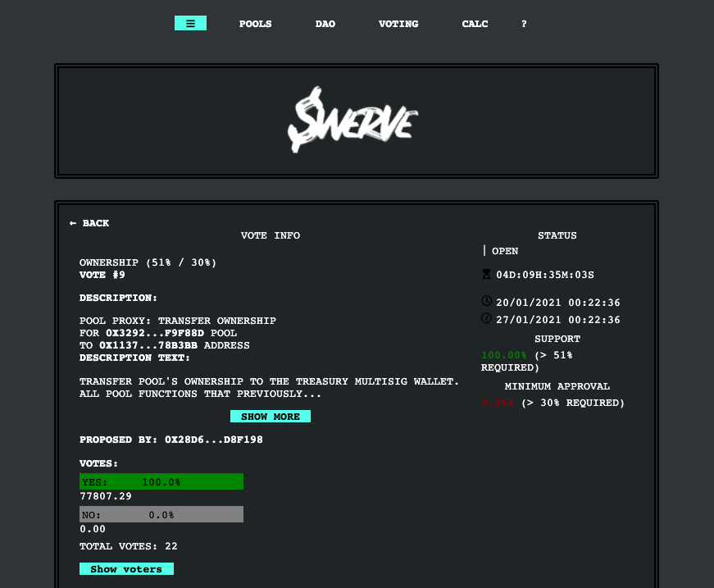Expand description with SHOW MORE button
Image resolution: width=714 pixels, height=588 pixels.
coord(271,417)
